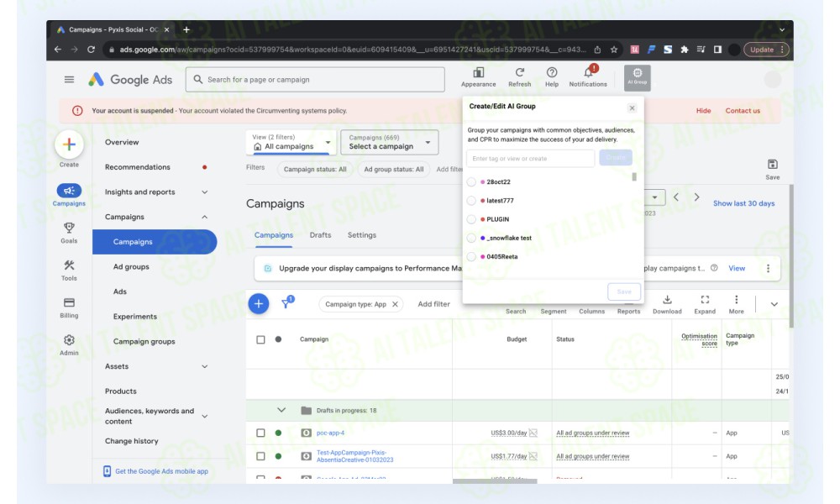This screenshot has width=840, height=504.
Task: Open the hamburger main menu
Action: click(69, 80)
